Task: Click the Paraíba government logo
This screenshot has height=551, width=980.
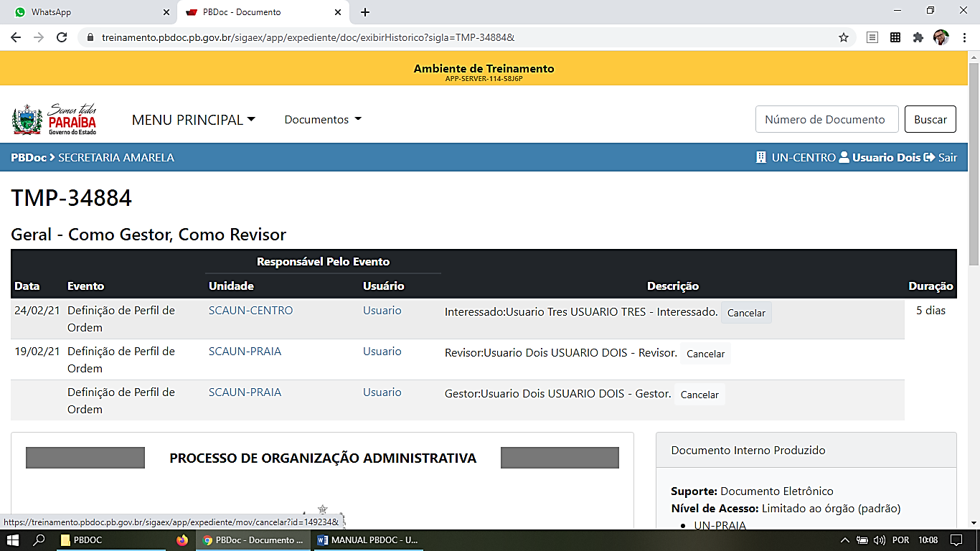Action: [54, 120]
